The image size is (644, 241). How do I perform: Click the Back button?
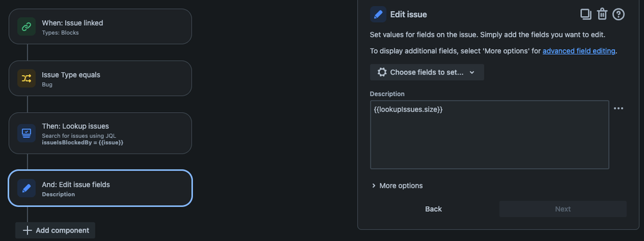click(433, 209)
